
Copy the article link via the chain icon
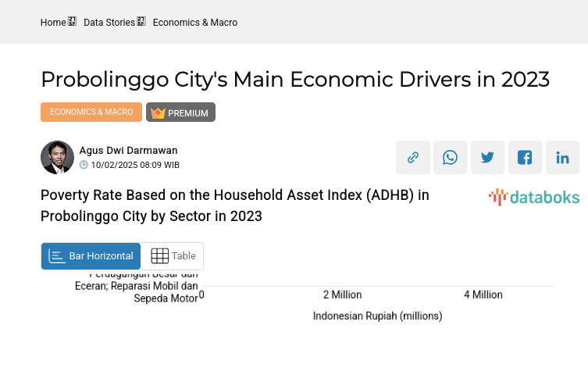[x=413, y=157]
